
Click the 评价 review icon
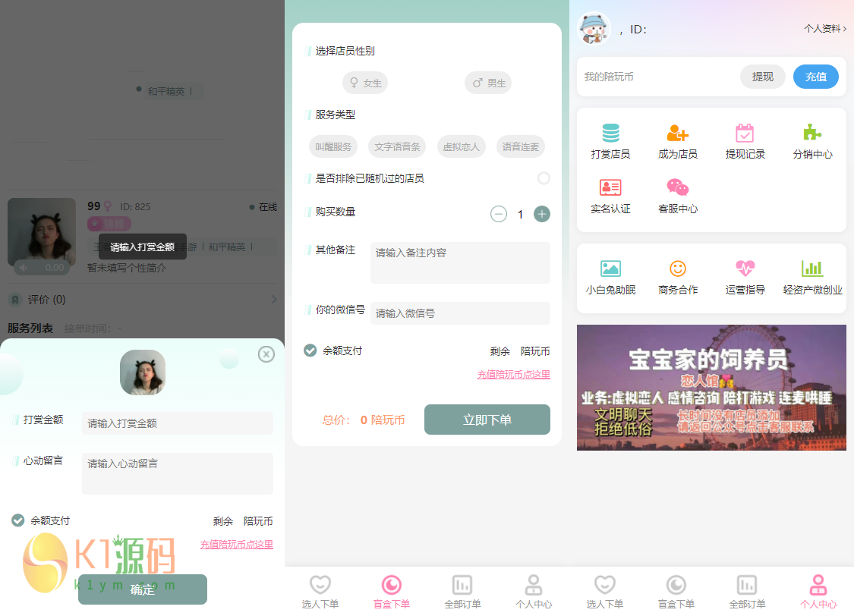15,300
